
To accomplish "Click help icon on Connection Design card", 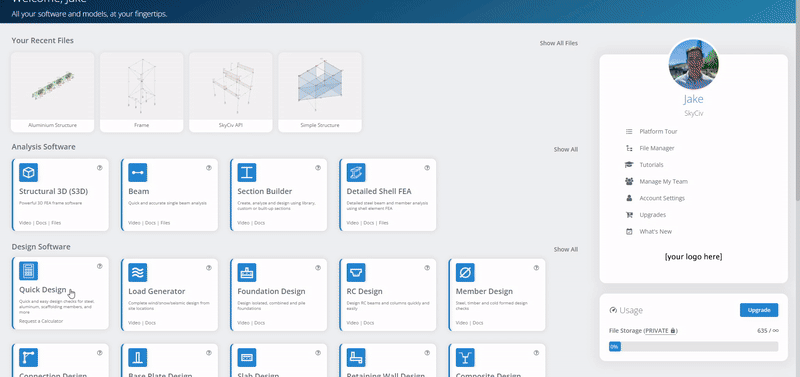I will [x=99, y=353].
